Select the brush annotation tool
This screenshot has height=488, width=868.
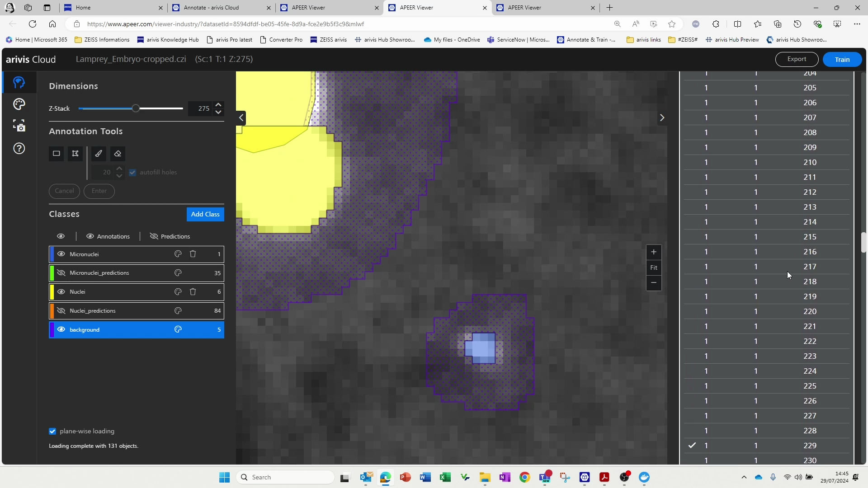pyautogui.click(x=99, y=154)
